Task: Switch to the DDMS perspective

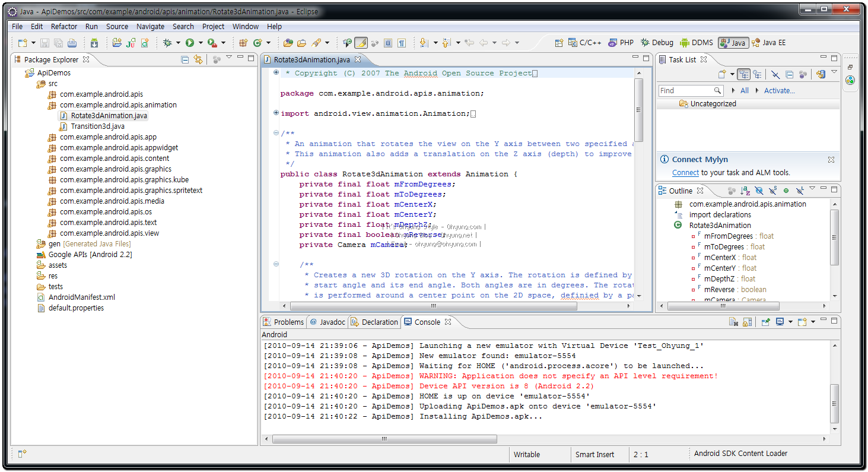Action: tap(697, 43)
